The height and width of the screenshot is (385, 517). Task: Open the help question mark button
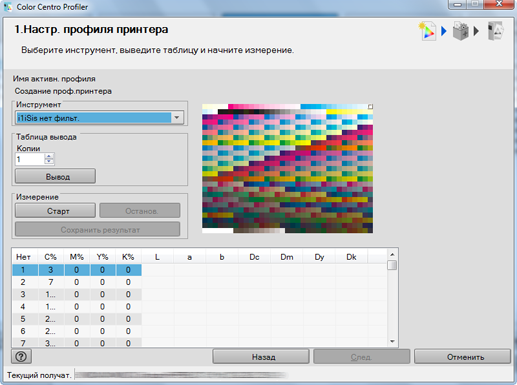21,357
